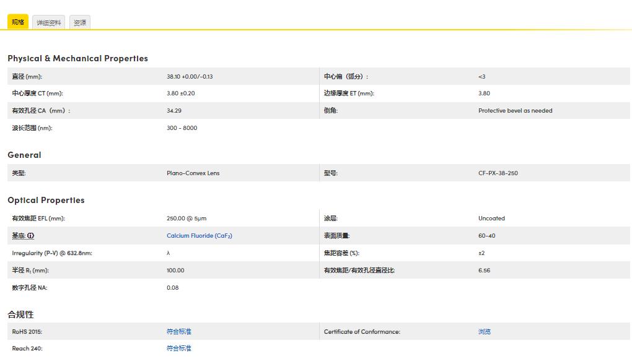
Task: Click the 合规性 section heading
Action: click(20, 314)
